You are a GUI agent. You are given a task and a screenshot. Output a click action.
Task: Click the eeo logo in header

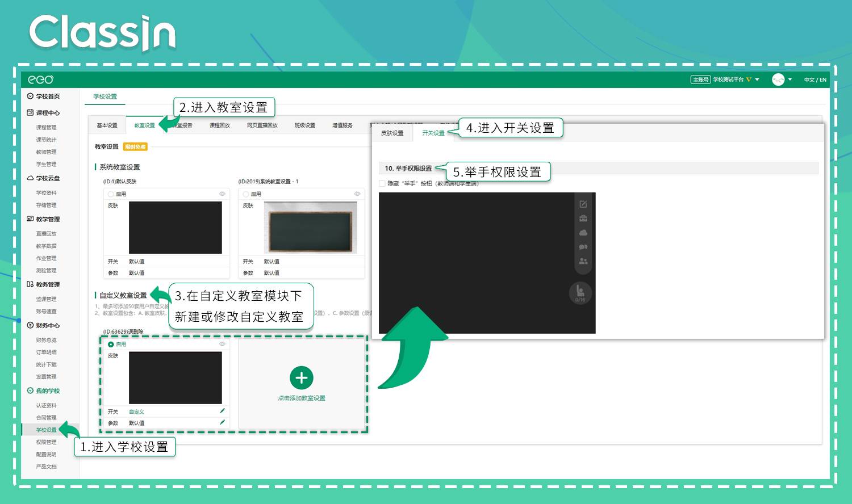click(40, 79)
